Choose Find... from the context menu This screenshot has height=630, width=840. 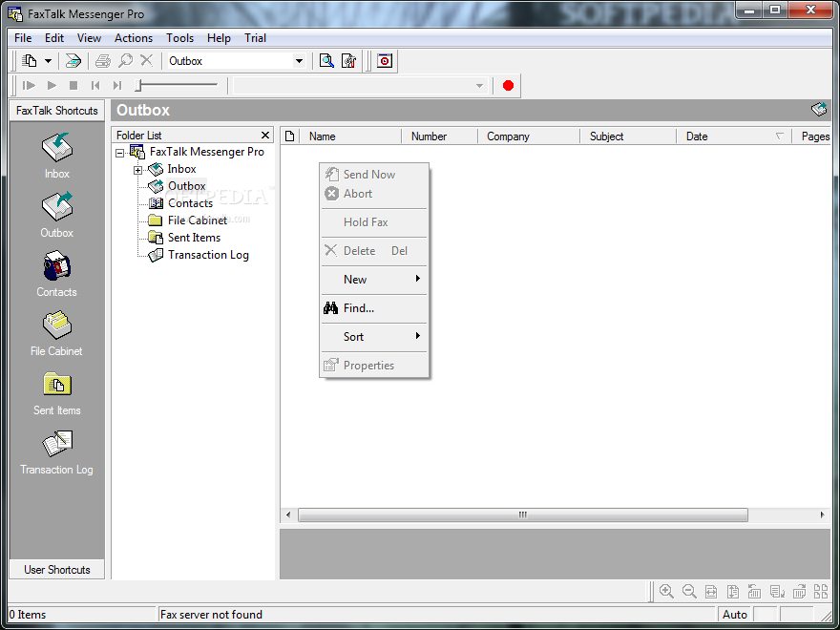tap(374, 308)
